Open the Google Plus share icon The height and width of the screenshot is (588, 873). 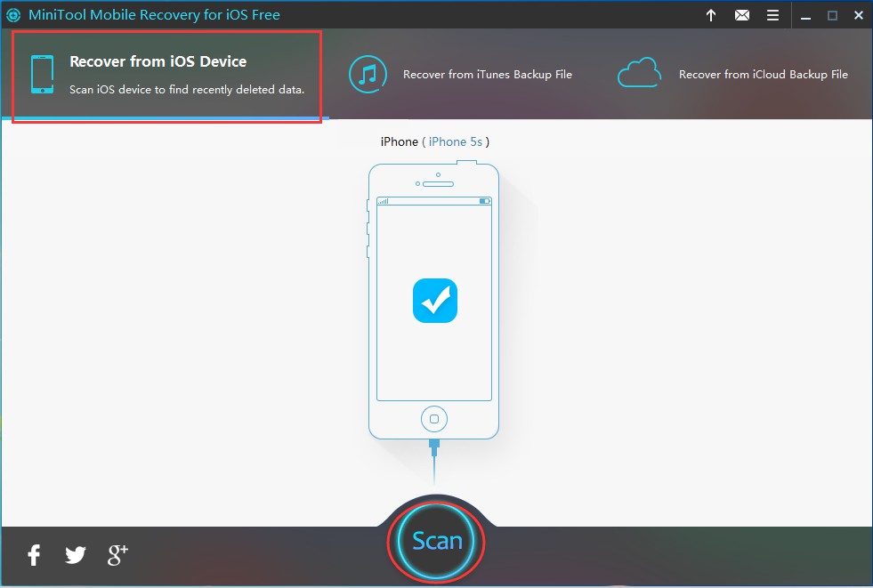point(117,554)
